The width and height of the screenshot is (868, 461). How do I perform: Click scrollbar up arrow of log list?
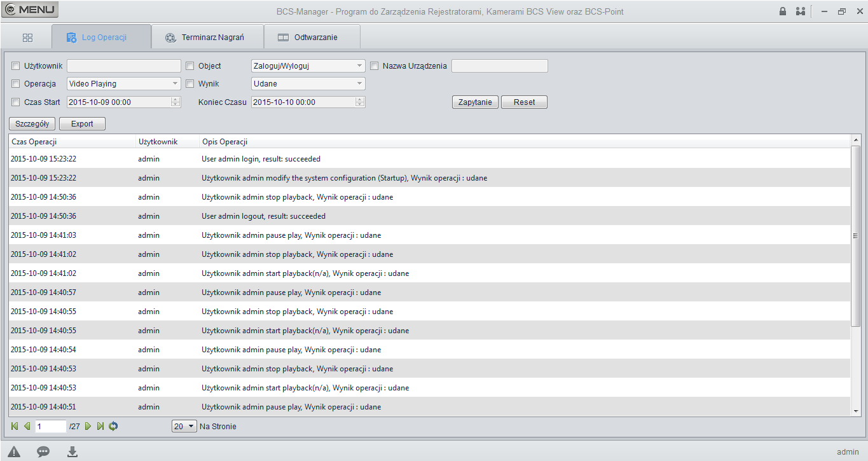(855, 140)
